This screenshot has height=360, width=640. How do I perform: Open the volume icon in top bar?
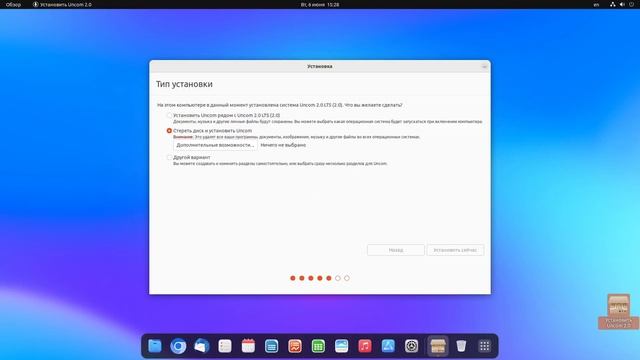pos(622,4)
